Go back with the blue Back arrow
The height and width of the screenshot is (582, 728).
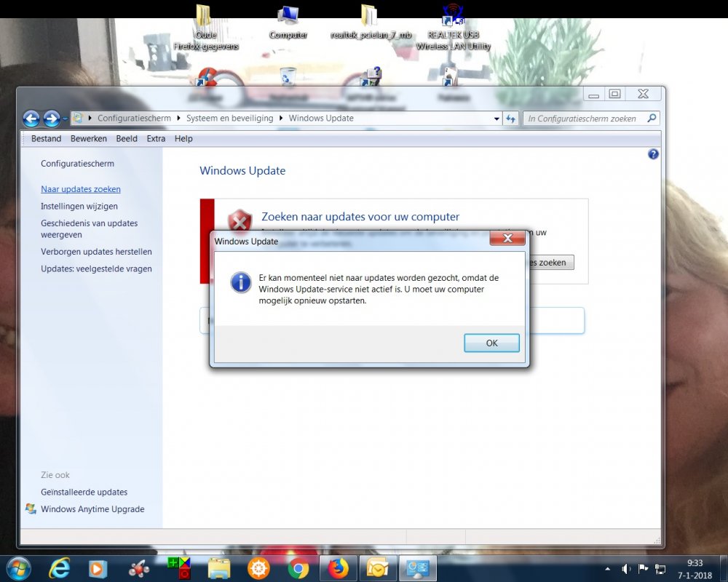click(x=31, y=119)
